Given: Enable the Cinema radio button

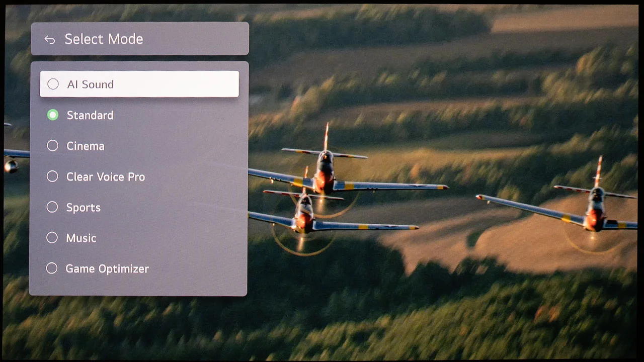Looking at the screenshot, I should click(x=52, y=146).
